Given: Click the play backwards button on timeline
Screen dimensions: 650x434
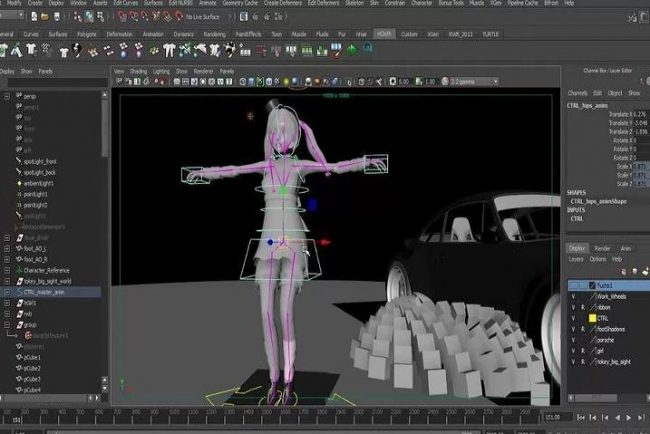Looking at the screenshot, I should point(617,417).
